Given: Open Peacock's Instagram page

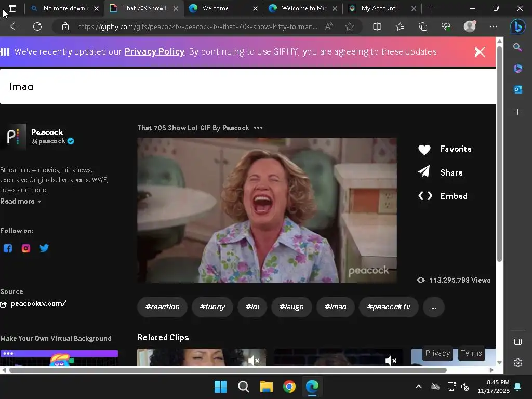Looking at the screenshot, I should coord(26,248).
